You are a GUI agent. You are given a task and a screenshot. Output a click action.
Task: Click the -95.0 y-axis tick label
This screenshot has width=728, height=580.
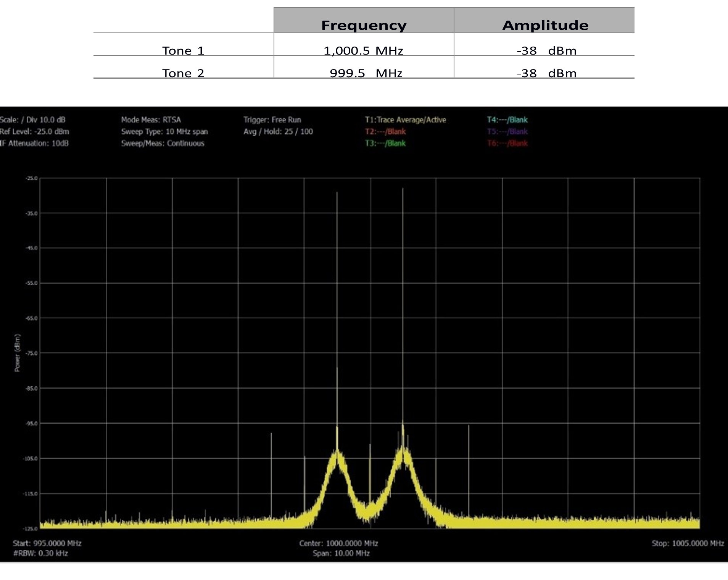32,423
